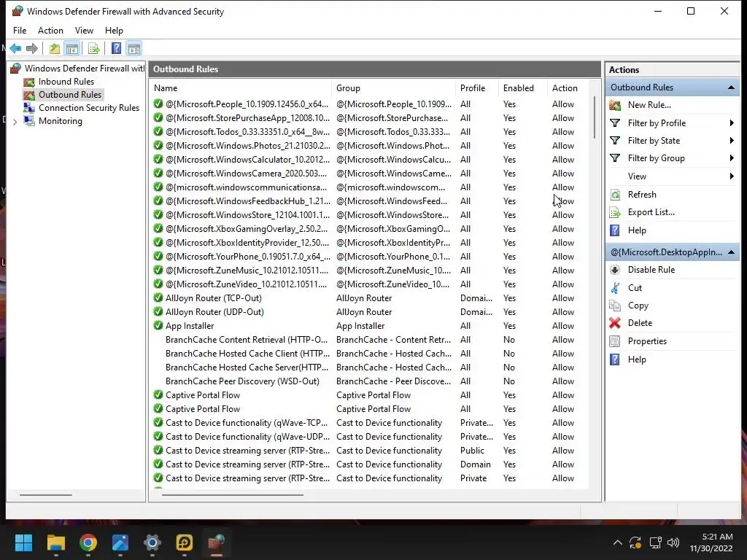Open the File menu
The height and width of the screenshot is (560, 747).
pyautogui.click(x=20, y=31)
